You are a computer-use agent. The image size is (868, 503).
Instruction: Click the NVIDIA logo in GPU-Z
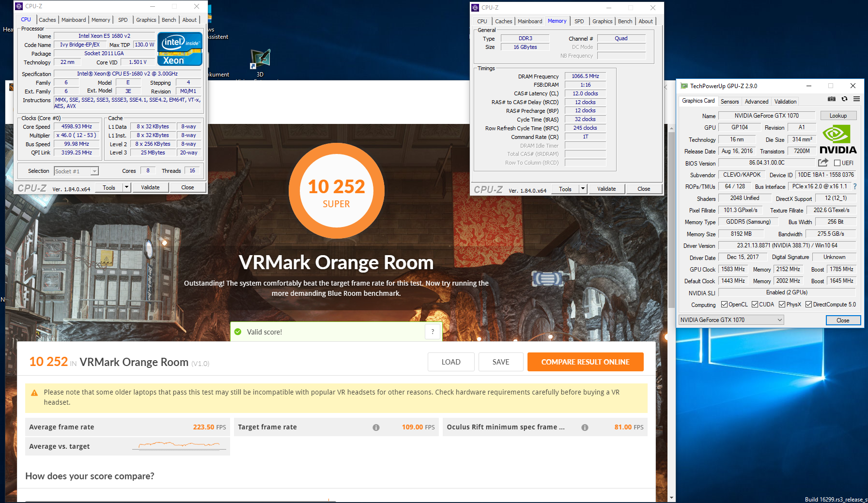coord(838,139)
